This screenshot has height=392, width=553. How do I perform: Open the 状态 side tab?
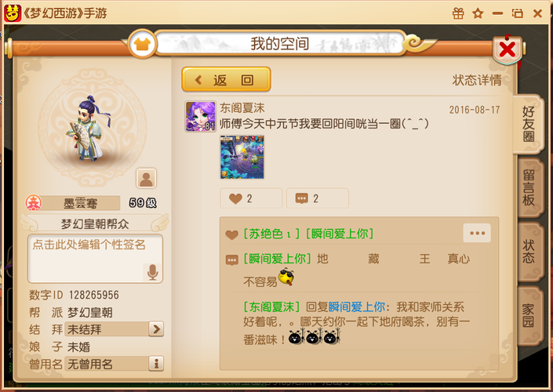(x=529, y=252)
